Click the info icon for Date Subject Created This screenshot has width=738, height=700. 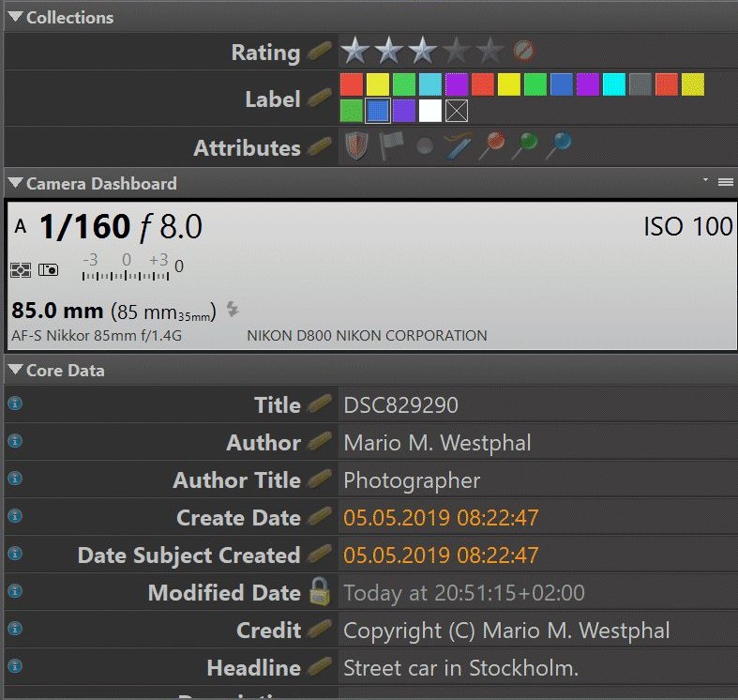click(15, 554)
